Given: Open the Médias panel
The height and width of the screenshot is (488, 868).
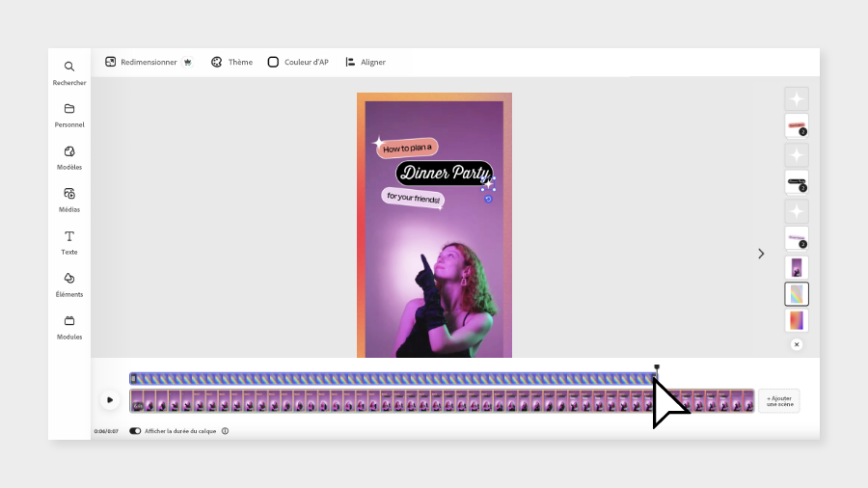Looking at the screenshot, I should [x=69, y=201].
